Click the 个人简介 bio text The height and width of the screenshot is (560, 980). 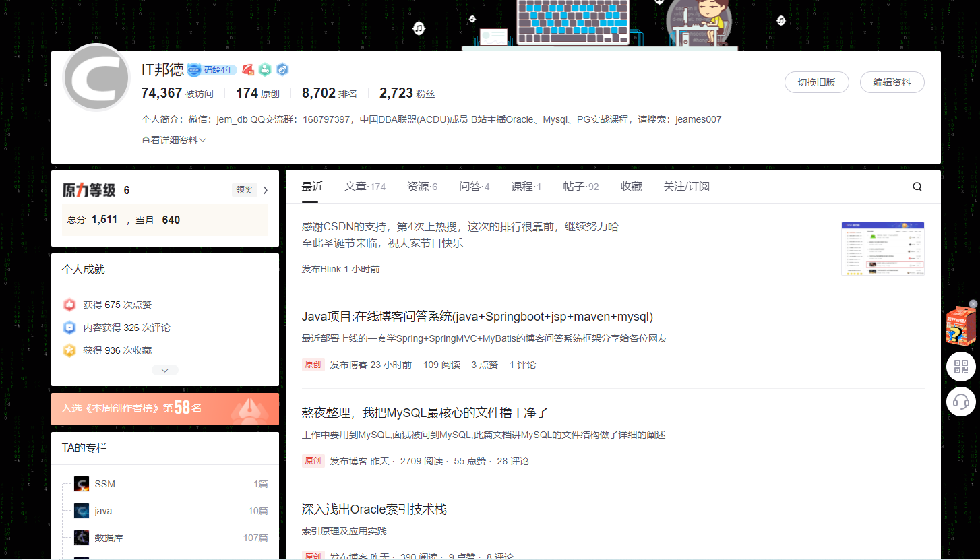pos(431,119)
